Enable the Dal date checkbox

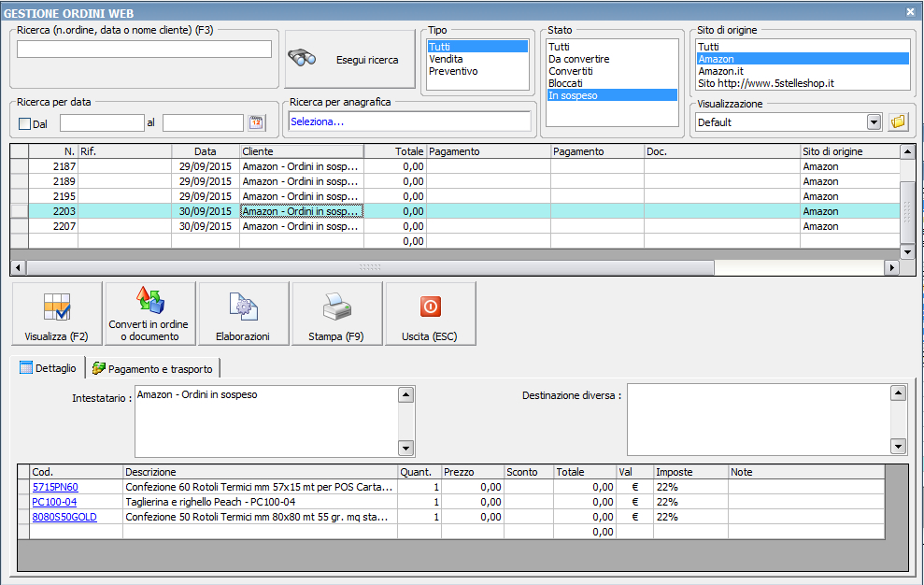click(x=25, y=123)
